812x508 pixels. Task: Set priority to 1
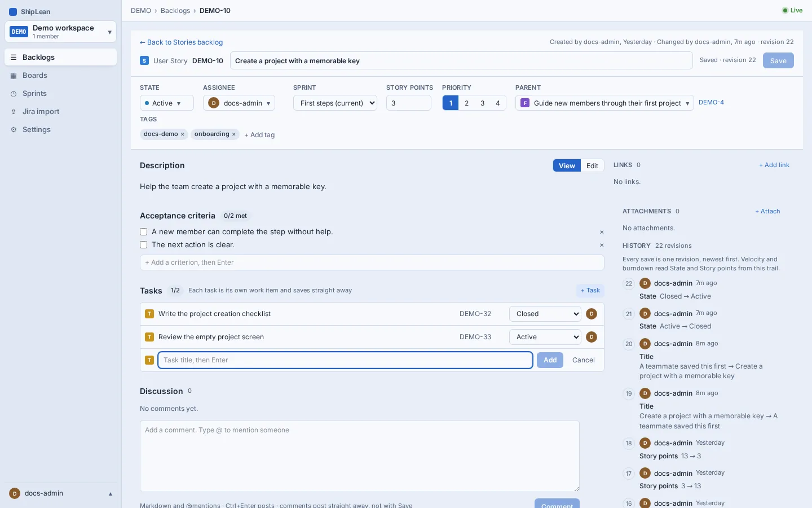(x=451, y=103)
